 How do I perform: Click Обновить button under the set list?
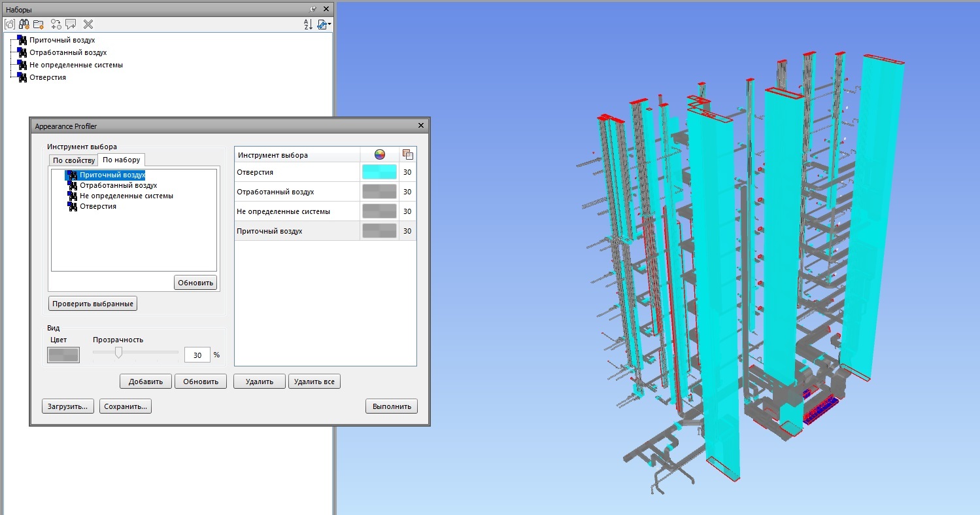coord(195,283)
